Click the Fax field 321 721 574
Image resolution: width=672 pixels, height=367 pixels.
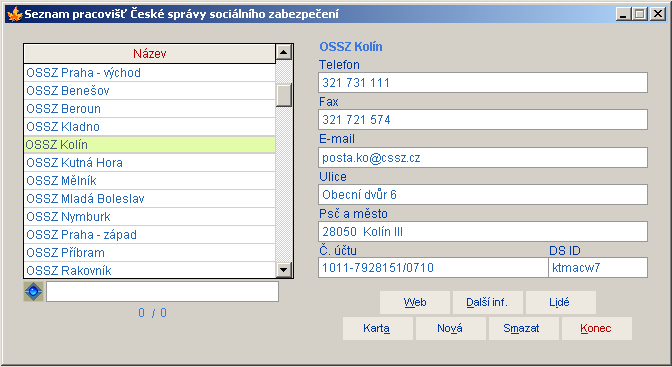pos(483,120)
